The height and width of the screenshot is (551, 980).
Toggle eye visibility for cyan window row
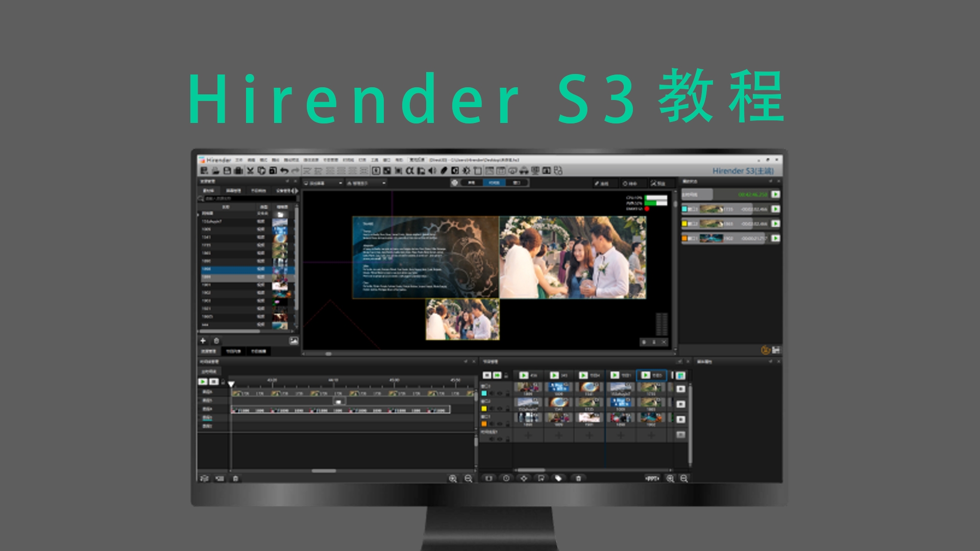click(x=500, y=393)
